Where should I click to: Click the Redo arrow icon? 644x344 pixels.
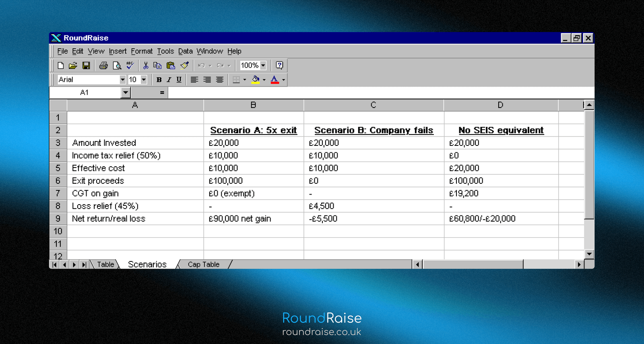(220, 65)
